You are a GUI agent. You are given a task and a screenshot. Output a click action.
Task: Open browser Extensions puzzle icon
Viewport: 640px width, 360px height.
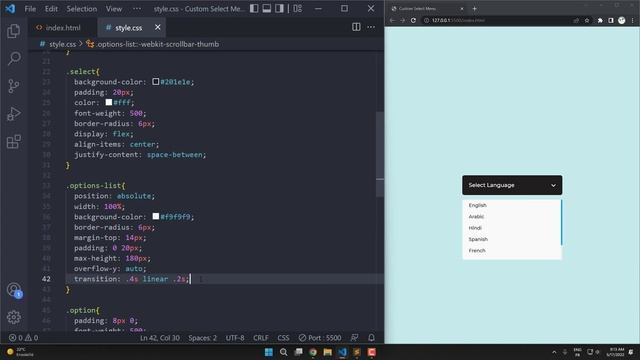600,20
